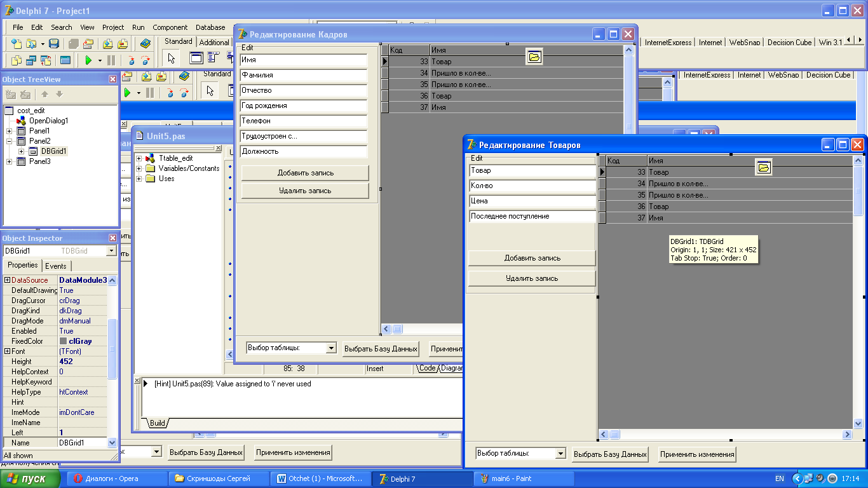Viewport: 868px width, 488px height.
Task: Click the Цена field in Редактирование Товаров
Action: (532, 201)
